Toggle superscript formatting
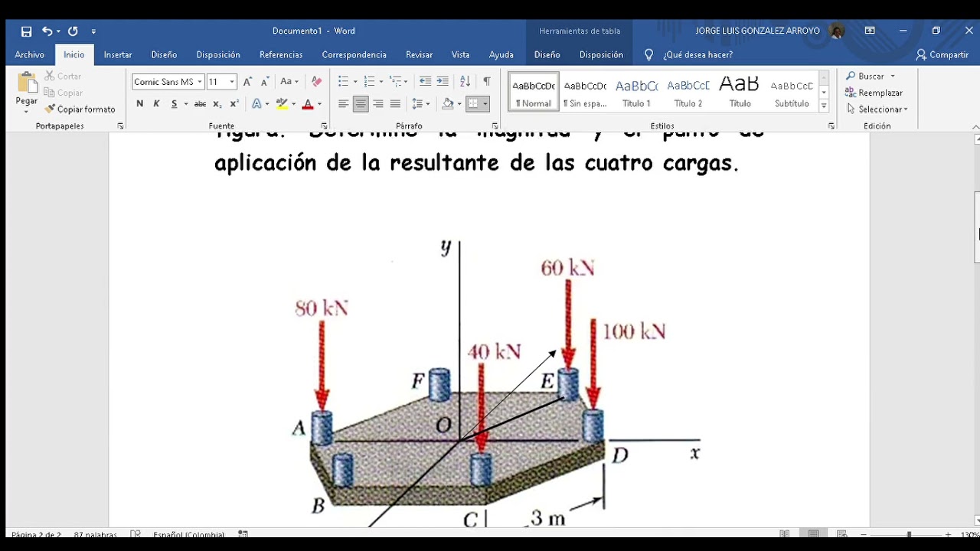The width and height of the screenshot is (980, 551). click(234, 104)
